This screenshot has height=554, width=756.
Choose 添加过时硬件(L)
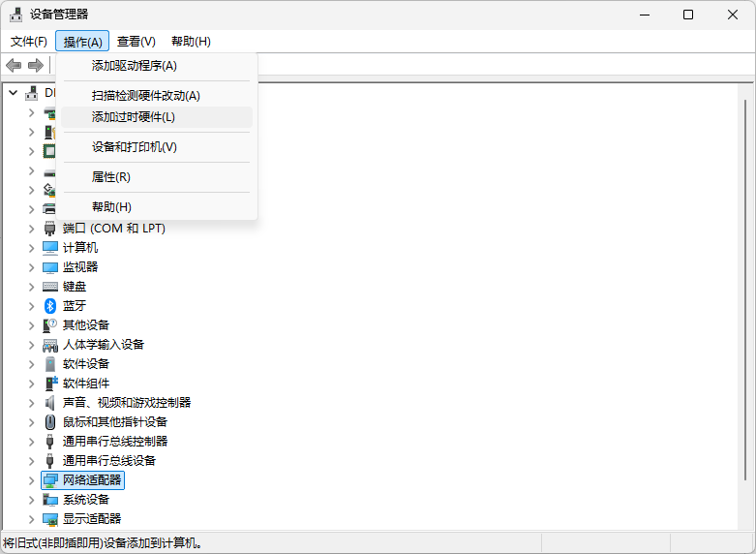(x=157, y=117)
